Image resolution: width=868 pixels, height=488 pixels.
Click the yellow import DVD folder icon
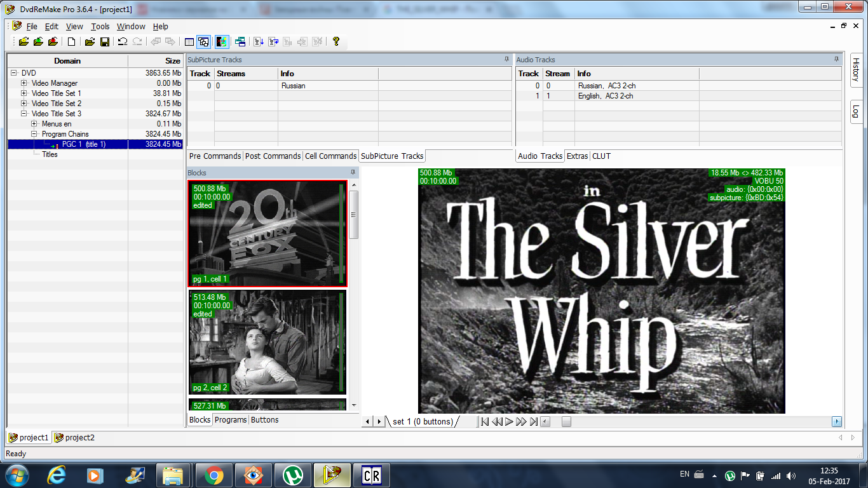[24, 42]
